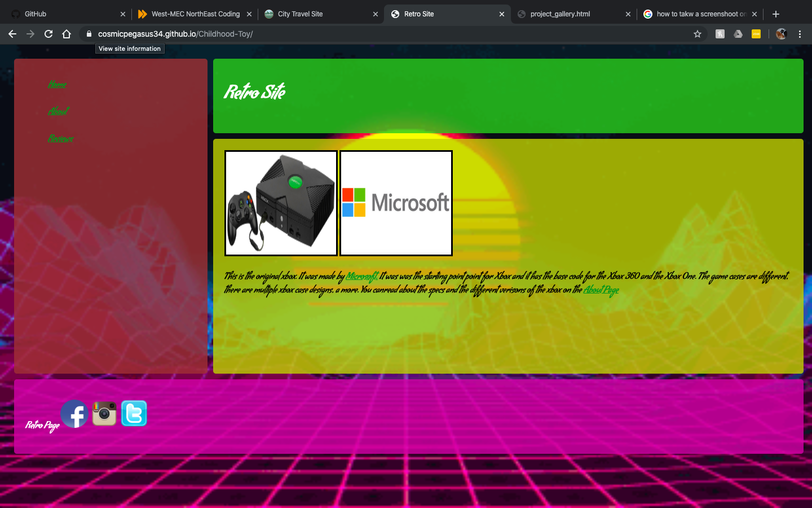Reload the page using refresh icon
Screen dimensions: 812x508
coord(48,34)
